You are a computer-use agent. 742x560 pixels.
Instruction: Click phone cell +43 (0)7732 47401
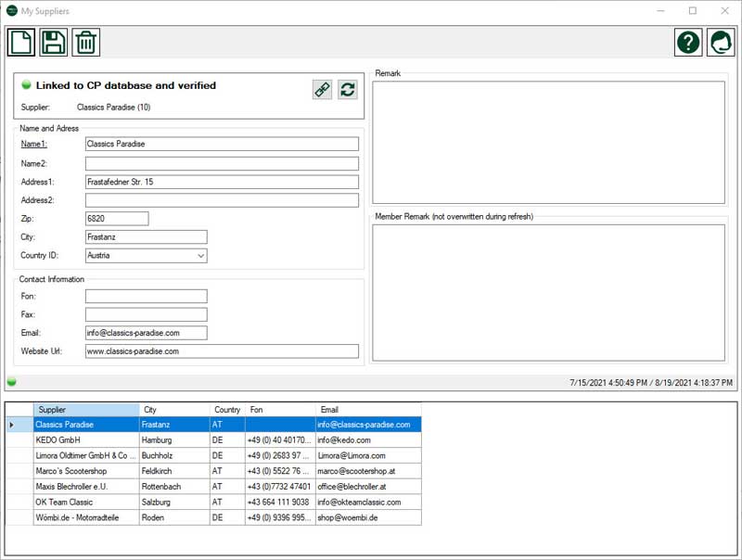click(281, 487)
